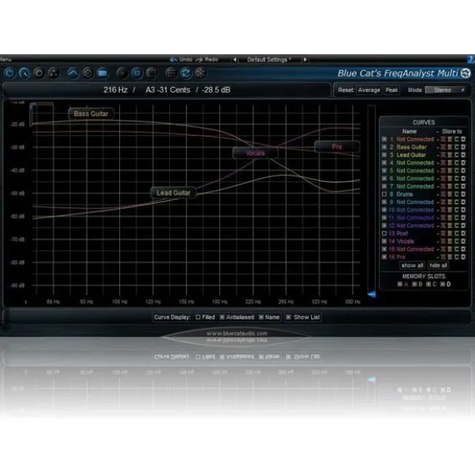Image resolution: width=475 pixels, height=476 pixels.
Task: Click the dark filled square toolbar icon
Action: 151,73
